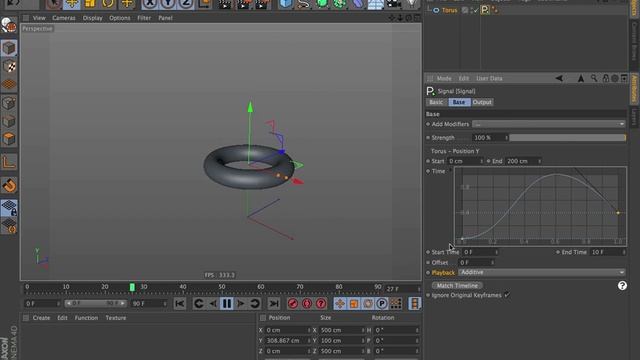Select the Move tool in top toolbar
Viewport: 640px width, 360px height.
[x=72, y=4]
